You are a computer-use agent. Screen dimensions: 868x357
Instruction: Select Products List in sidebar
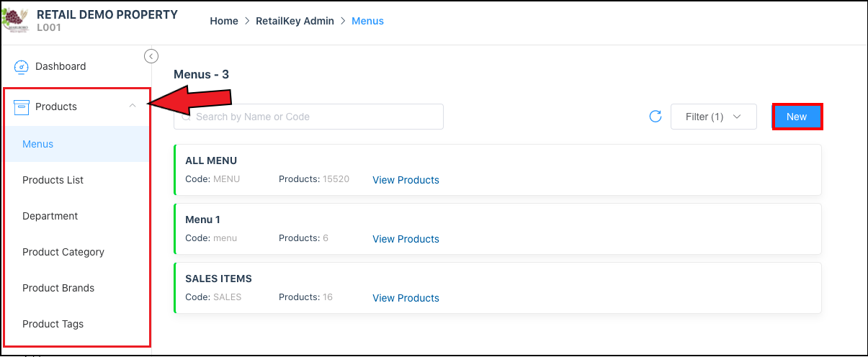pos(53,180)
